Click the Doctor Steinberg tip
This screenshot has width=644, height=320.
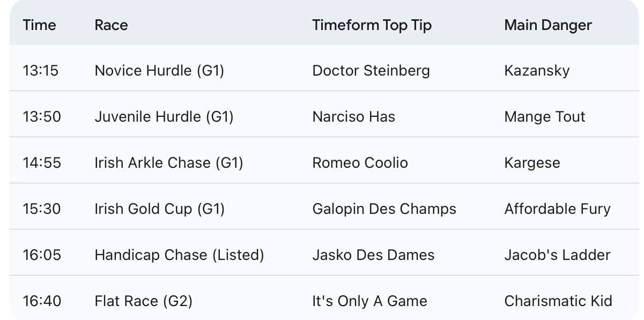(371, 71)
